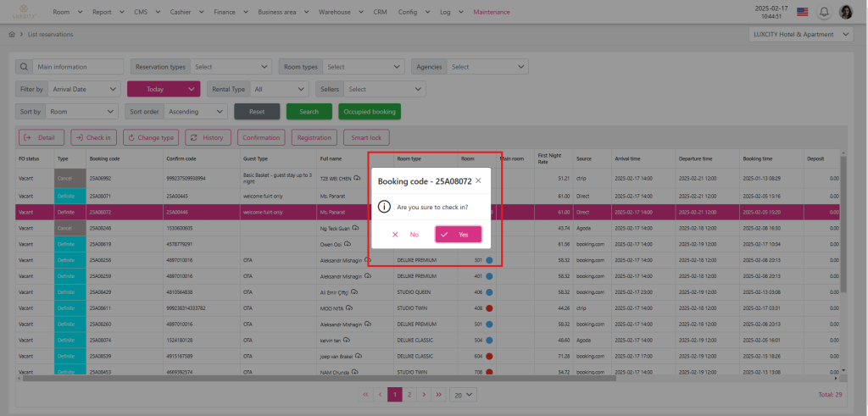Screen dimensions: 868x416
Task: Click the US flag language icon
Action: [x=802, y=12]
